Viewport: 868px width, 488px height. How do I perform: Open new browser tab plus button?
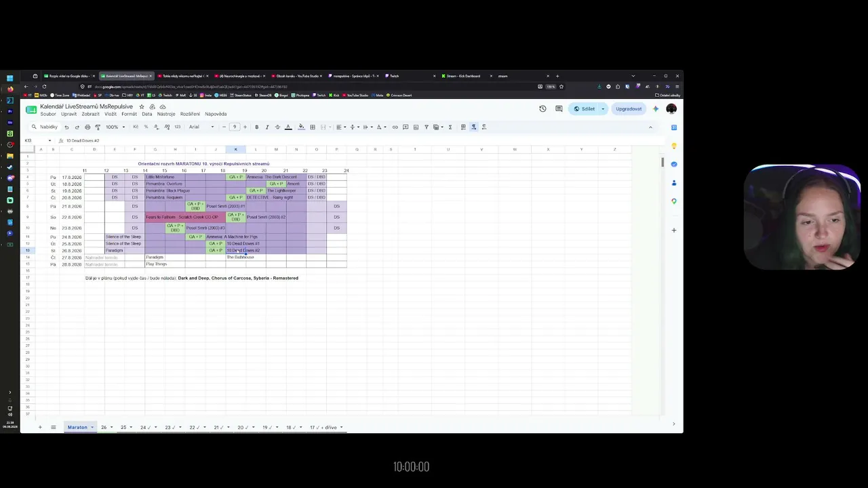click(x=557, y=76)
